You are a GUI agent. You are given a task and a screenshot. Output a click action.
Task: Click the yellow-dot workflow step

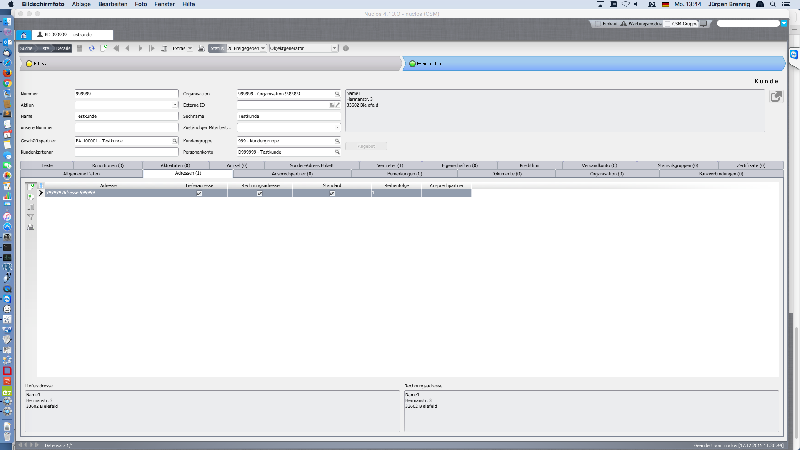point(210,64)
